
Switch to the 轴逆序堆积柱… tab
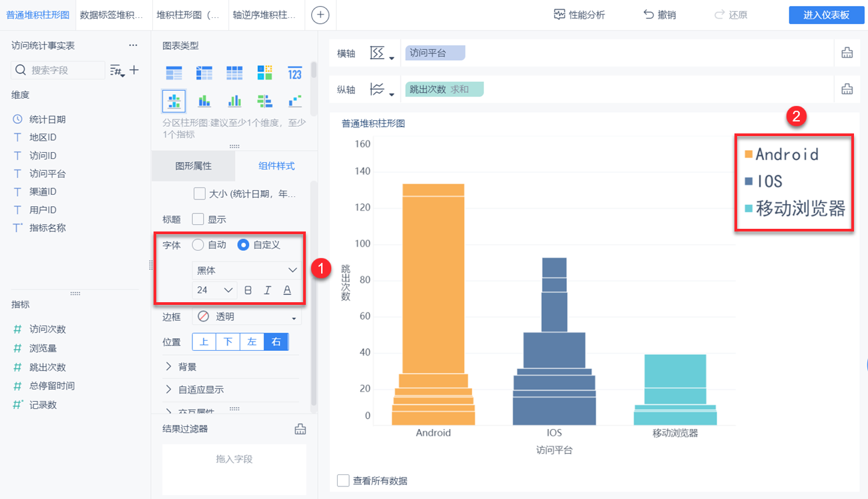[266, 15]
